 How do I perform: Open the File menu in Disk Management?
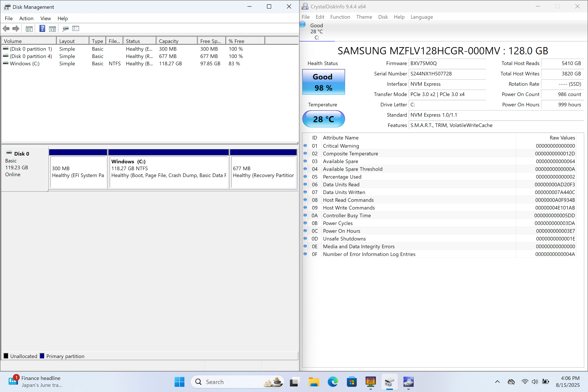pos(9,18)
